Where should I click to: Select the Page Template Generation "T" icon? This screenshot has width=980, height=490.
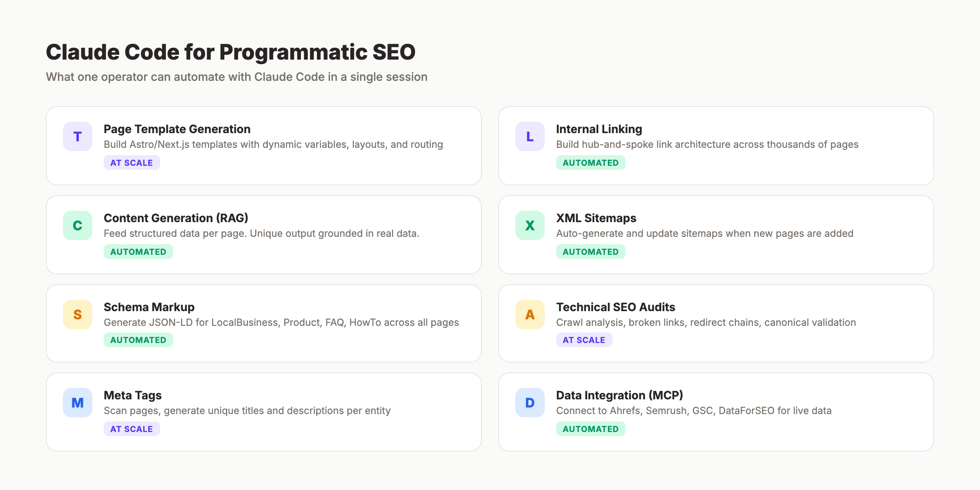pos(77,136)
